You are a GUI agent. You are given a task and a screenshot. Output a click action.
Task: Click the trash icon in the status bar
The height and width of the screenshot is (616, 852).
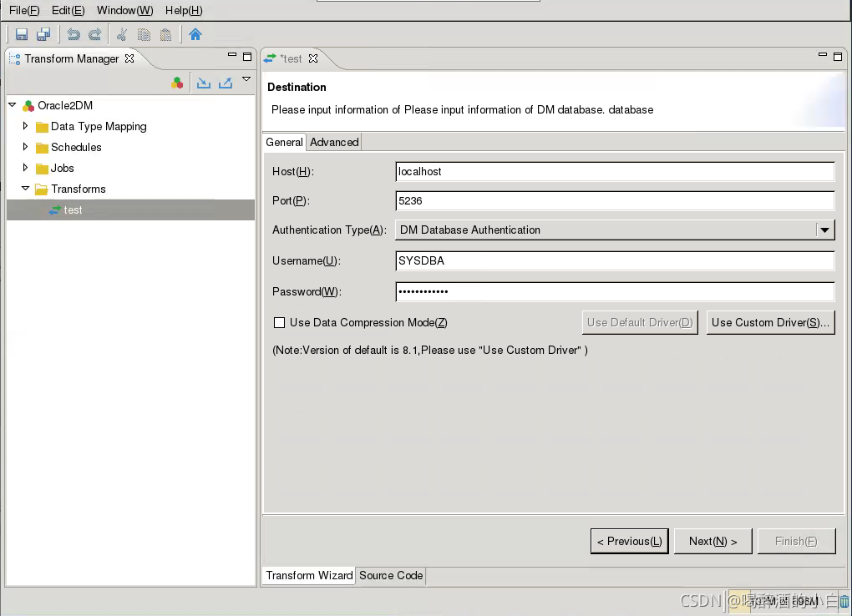(x=844, y=601)
